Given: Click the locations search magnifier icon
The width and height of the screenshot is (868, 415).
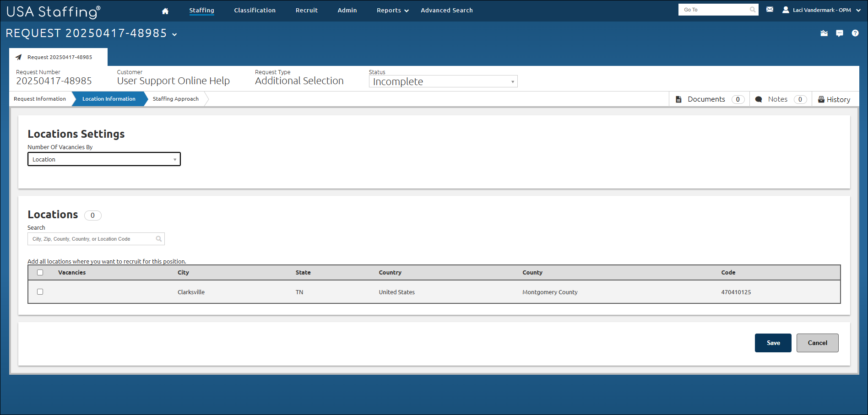Looking at the screenshot, I should pyautogui.click(x=158, y=239).
